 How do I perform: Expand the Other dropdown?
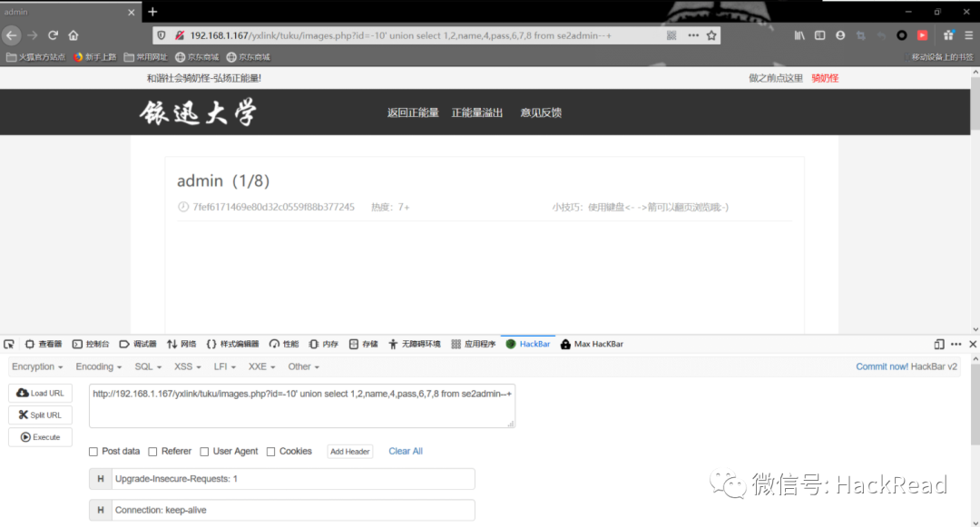[303, 366]
